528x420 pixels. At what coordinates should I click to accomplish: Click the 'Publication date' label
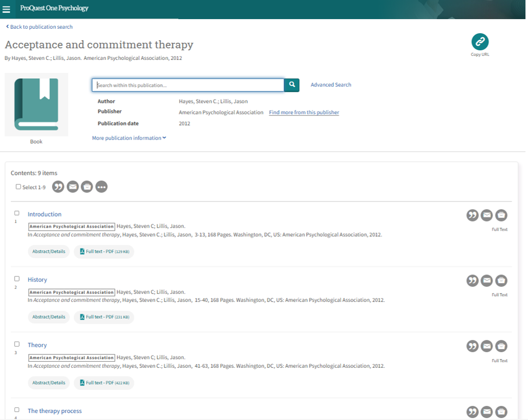118,123
